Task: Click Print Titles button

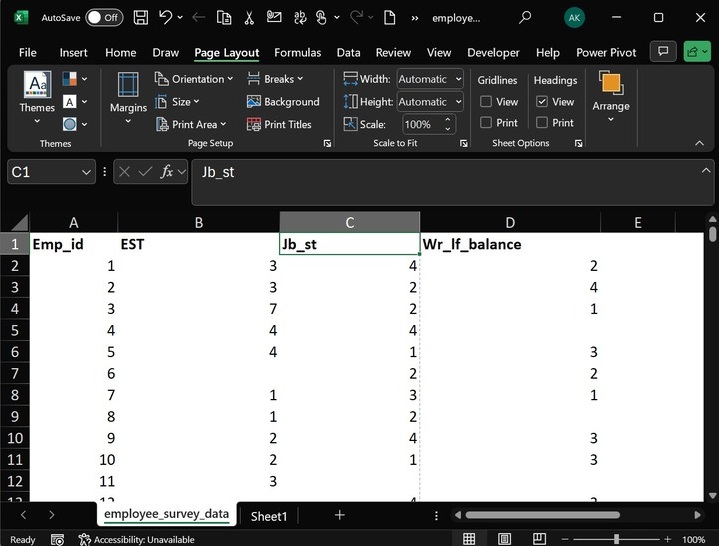Action: click(279, 124)
